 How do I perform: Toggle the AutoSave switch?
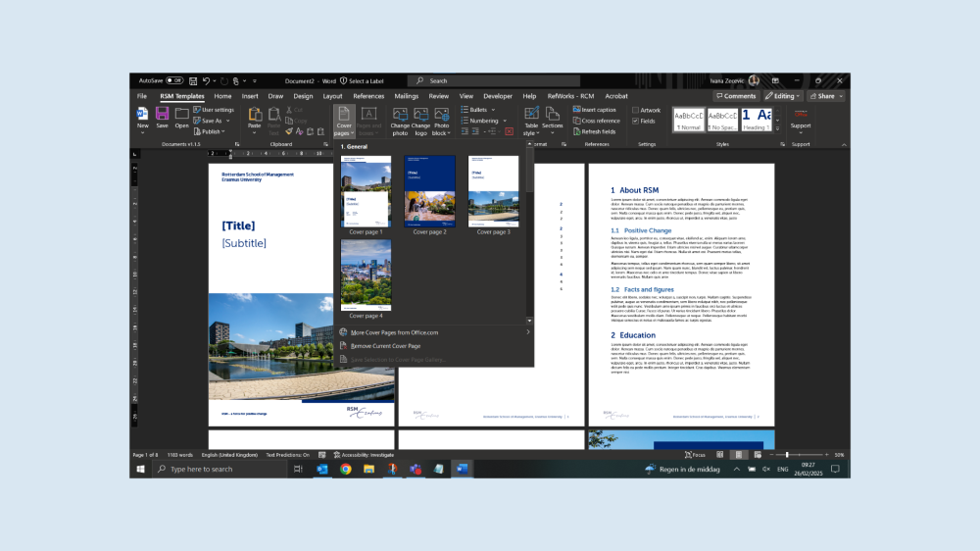tap(174, 80)
